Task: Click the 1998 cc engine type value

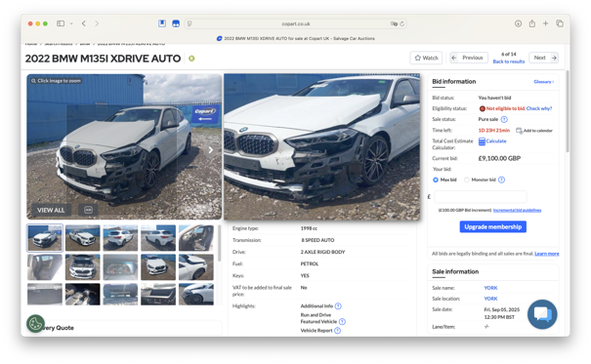Action: pyautogui.click(x=309, y=228)
